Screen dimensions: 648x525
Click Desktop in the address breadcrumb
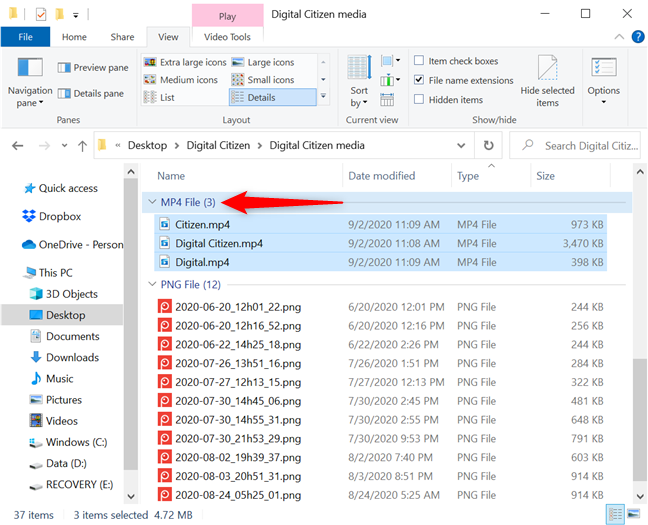tap(148, 146)
